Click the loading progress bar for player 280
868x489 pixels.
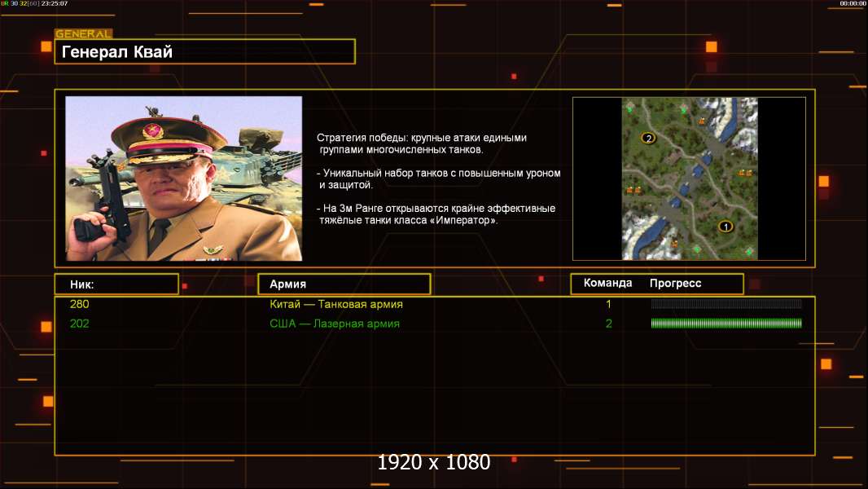click(x=726, y=304)
